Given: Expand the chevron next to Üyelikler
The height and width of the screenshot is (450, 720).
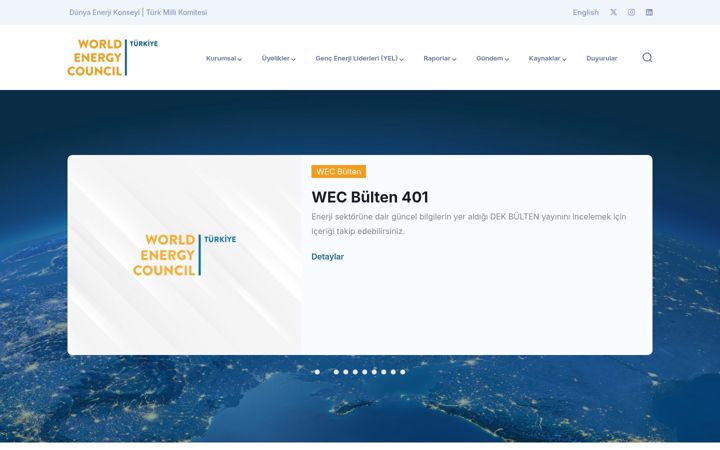Looking at the screenshot, I should click(293, 59).
